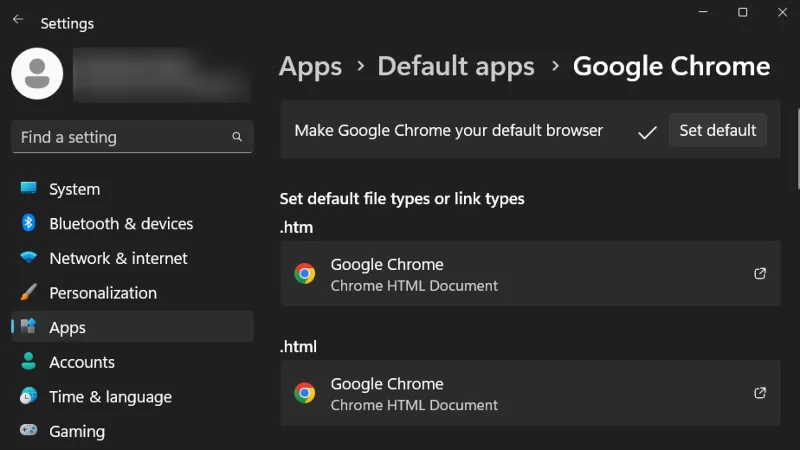Click the "Set default file types or link types" heading
The height and width of the screenshot is (450, 800).
coord(402,198)
